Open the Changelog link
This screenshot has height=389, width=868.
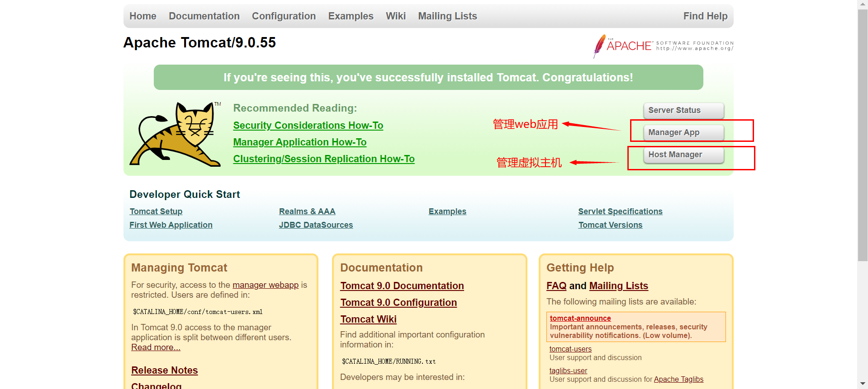tap(157, 386)
